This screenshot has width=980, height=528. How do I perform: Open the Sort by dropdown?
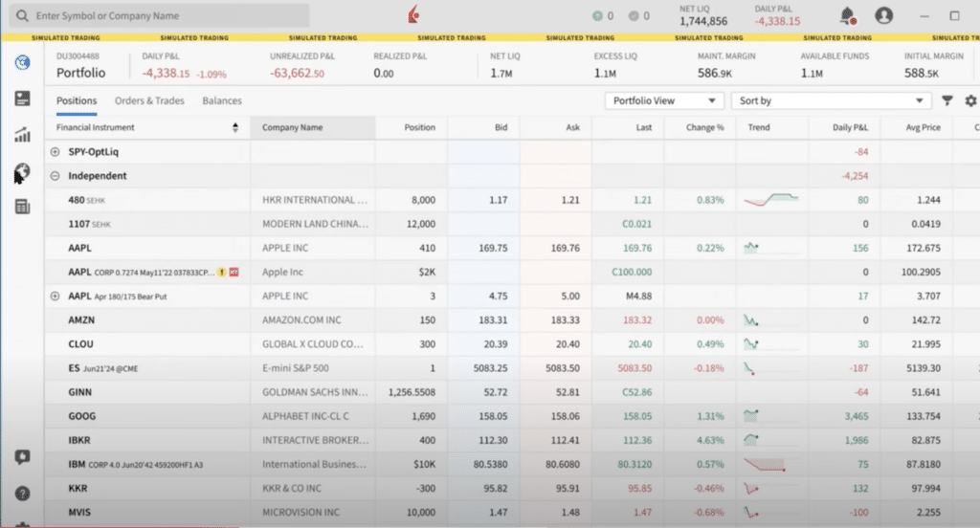[x=831, y=100]
